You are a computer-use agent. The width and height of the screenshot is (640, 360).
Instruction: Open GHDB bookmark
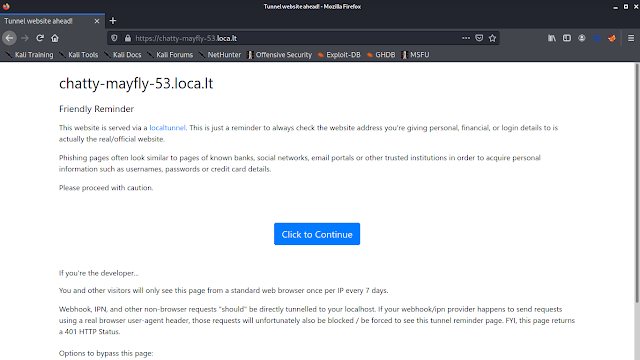[x=381, y=55]
